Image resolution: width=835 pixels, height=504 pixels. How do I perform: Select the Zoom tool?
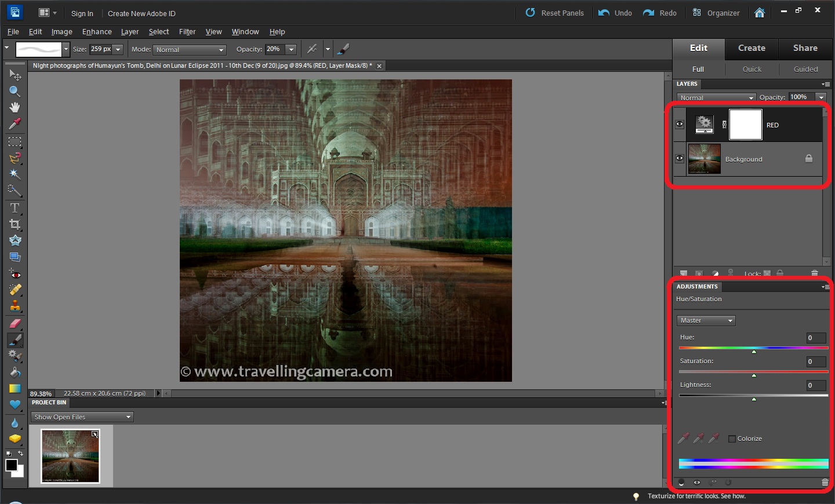click(x=14, y=92)
